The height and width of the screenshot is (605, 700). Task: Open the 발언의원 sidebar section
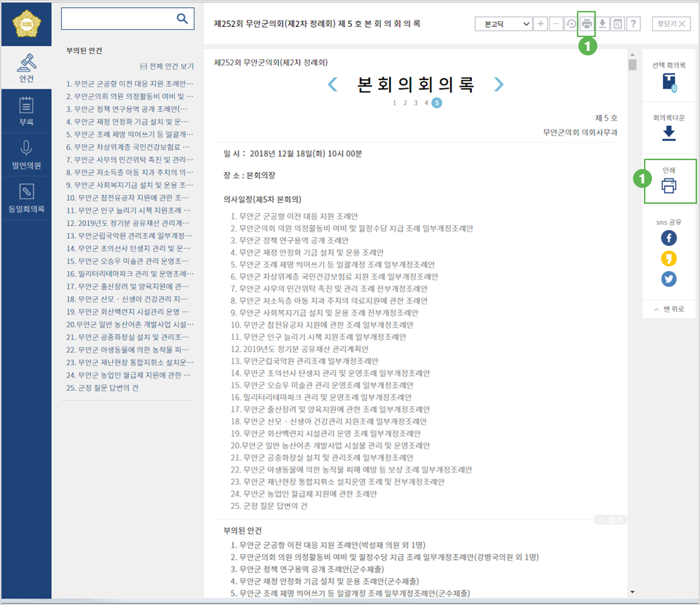26,155
